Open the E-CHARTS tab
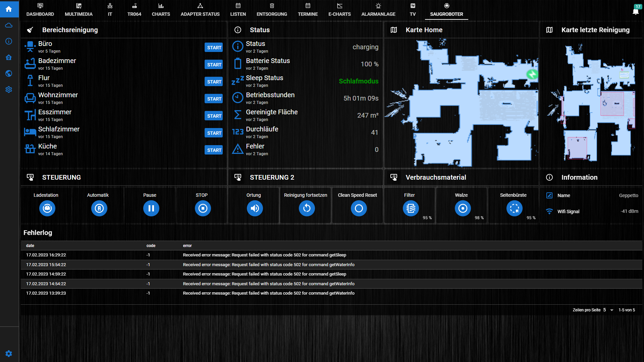 coord(340,10)
